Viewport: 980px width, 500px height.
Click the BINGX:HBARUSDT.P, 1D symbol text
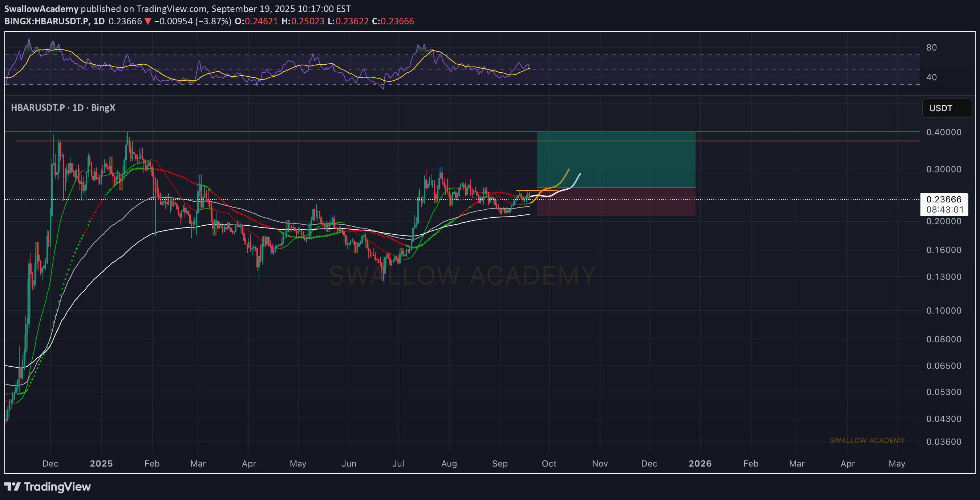(x=54, y=21)
